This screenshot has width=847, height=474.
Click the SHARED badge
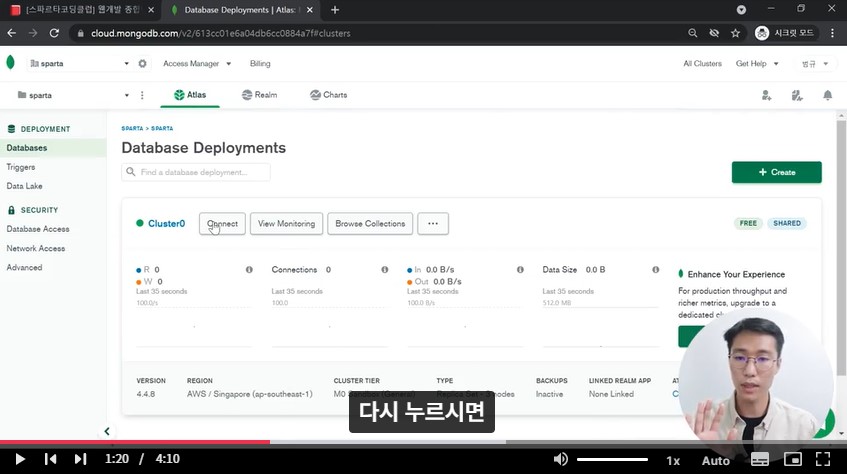pos(786,223)
